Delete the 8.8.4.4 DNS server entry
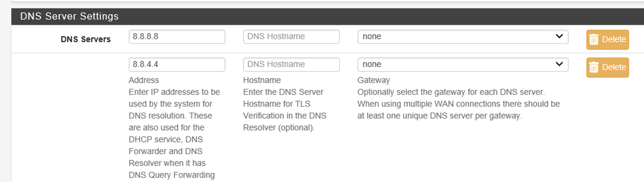Screen dimensions: 644x182 click(x=607, y=67)
